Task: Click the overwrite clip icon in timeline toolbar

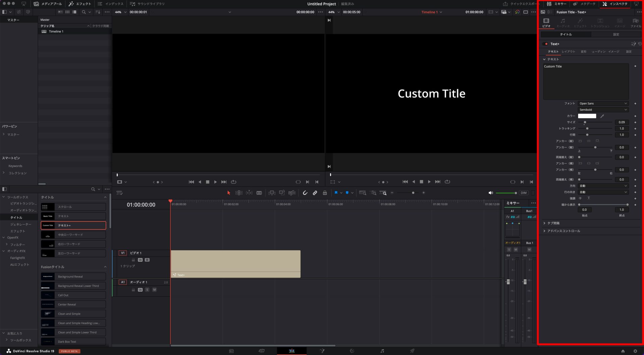Action: tap(282, 193)
